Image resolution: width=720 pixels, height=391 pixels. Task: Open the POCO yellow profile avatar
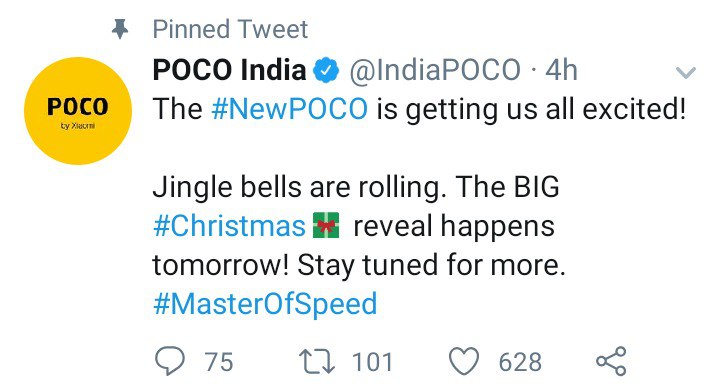point(78,111)
